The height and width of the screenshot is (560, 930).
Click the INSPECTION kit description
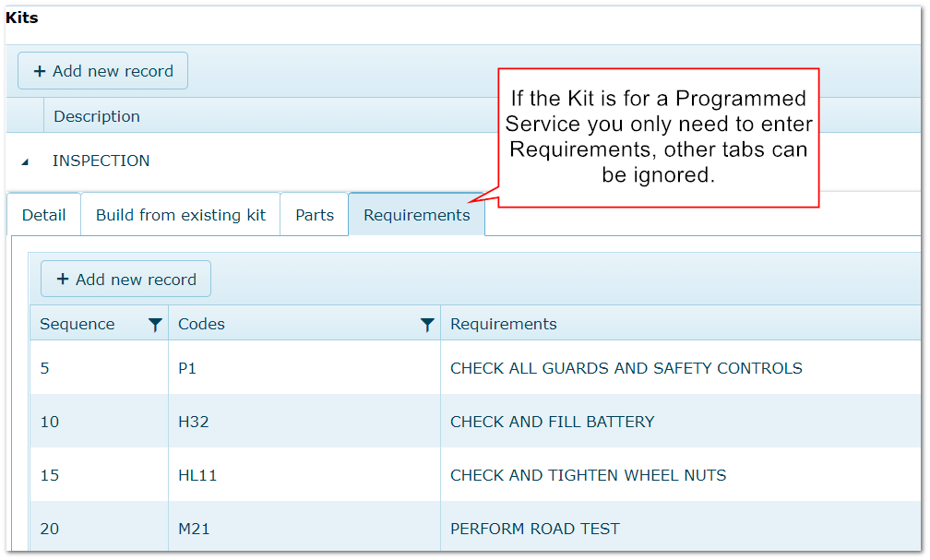[101, 161]
